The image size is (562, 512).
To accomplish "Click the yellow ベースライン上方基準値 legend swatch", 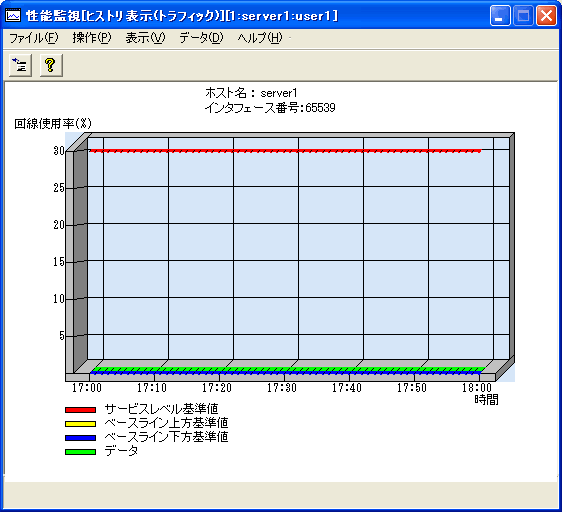I will [81, 424].
